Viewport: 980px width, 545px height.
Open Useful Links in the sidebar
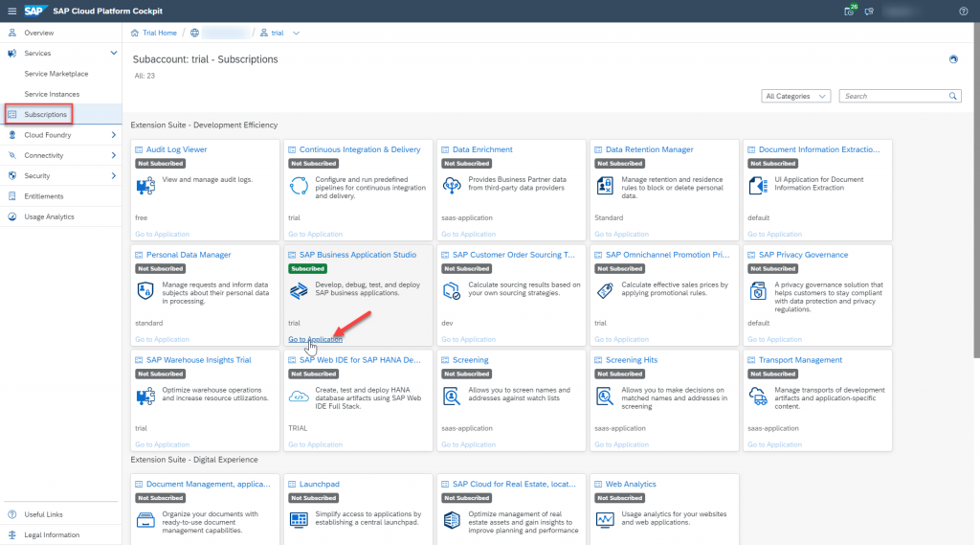point(60,514)
